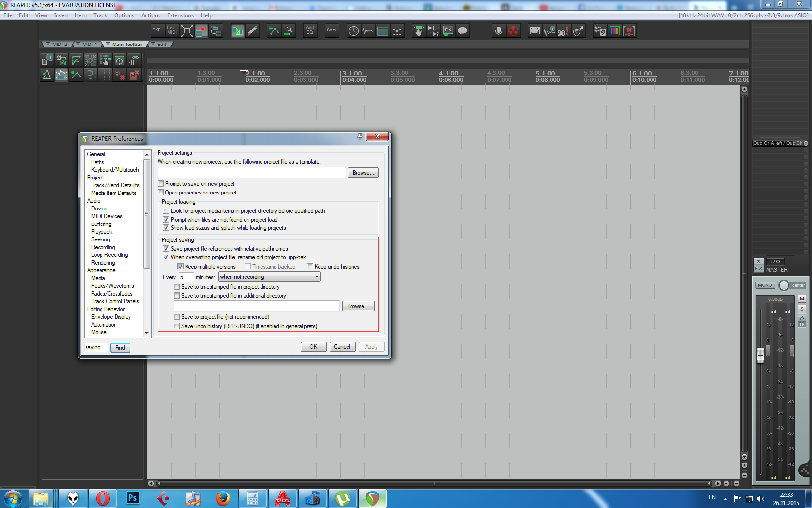Click the preferences search field containing 'saving'

pos(96,347)
